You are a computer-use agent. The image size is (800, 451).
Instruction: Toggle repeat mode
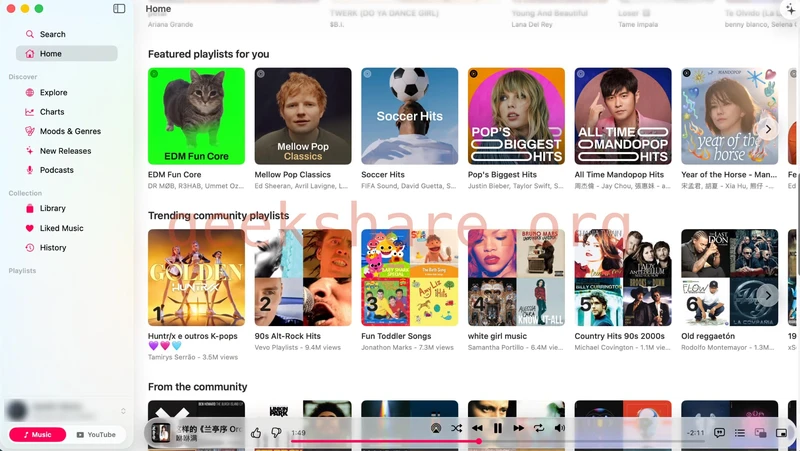(539, 429)
